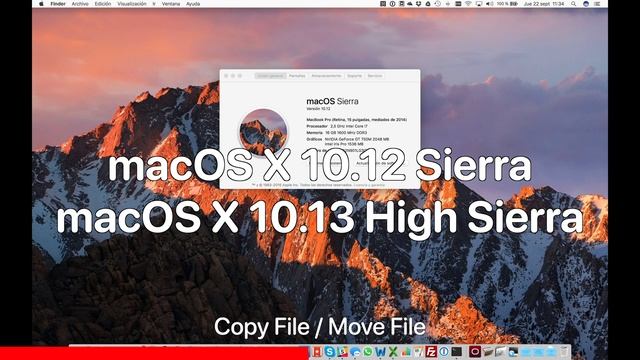Open the Numbers chart app in Dock

click(406, 351)
